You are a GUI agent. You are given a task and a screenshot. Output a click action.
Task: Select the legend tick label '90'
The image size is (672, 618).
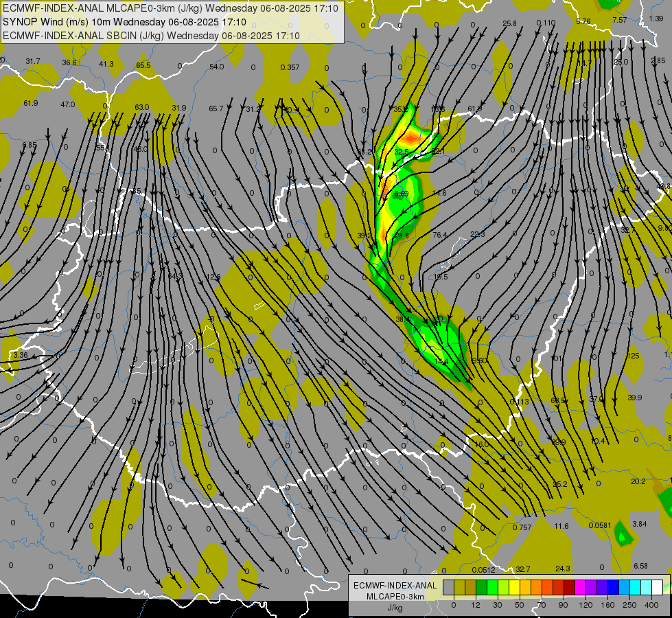click(563, 605)
